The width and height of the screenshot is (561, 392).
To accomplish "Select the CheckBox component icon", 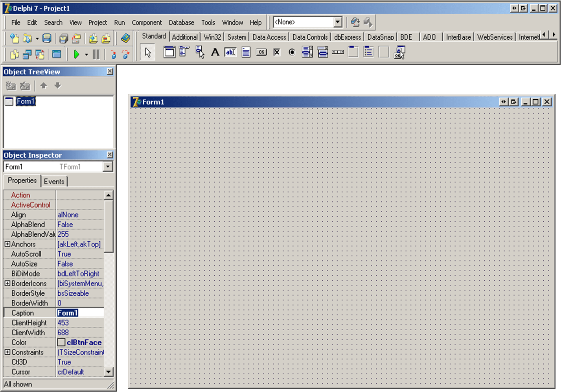I will (277, 52).
